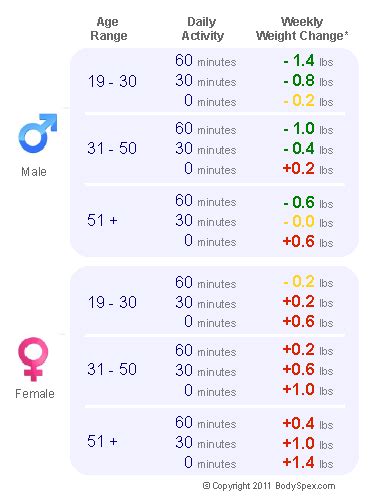Viewport: 371px width, 501px height.
Task: Click the Daily Activity column header
Action: click(202, 29)
